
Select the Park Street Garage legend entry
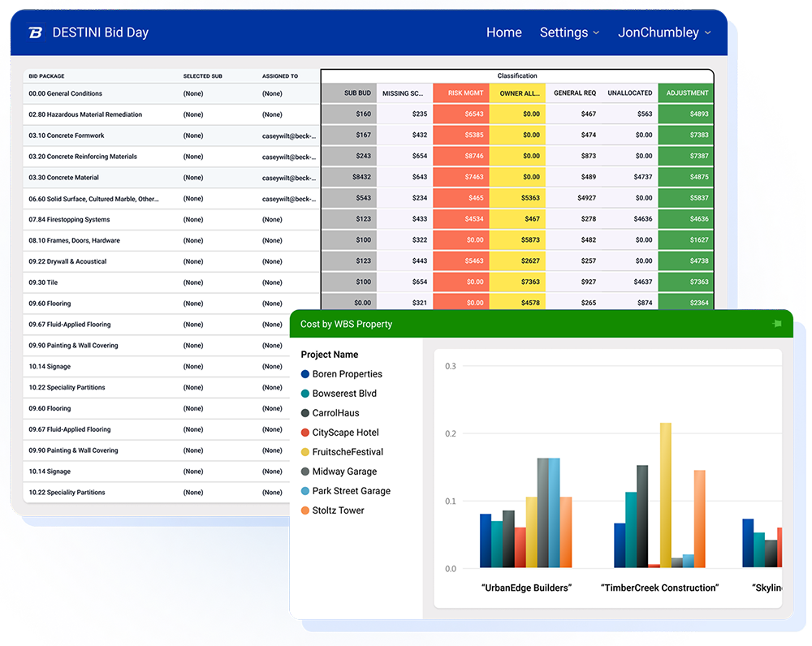pos(345,491)
